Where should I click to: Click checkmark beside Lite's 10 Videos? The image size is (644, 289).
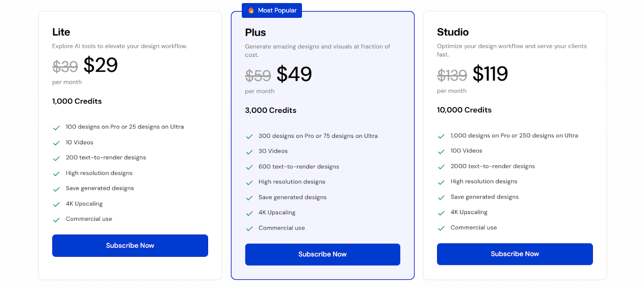[x=56, y=143]
